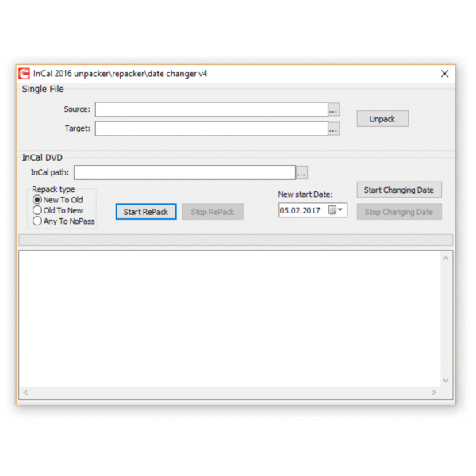Click the InCal DVD group label
The width and height of the screenshot is (476, 476).
(42, 158)
